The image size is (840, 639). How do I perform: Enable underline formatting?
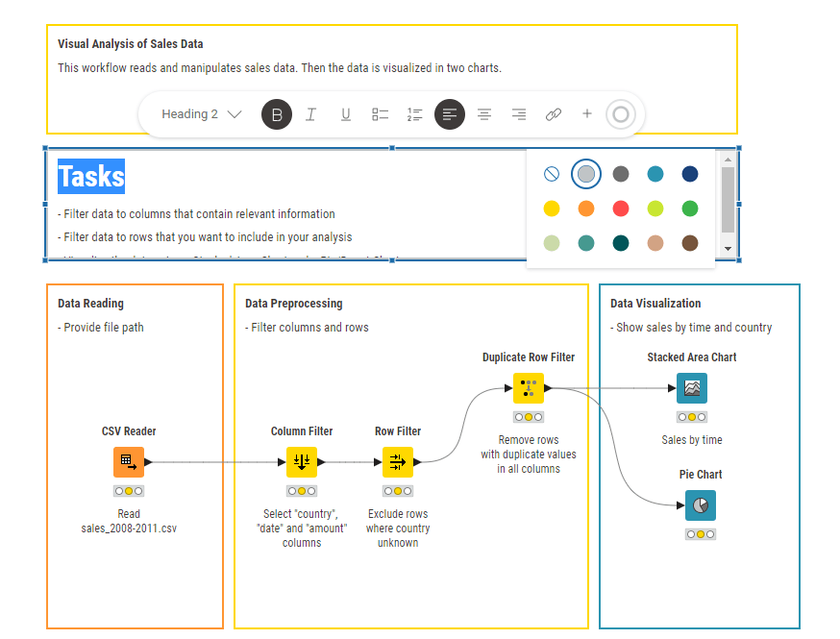(x=345, y=114)
